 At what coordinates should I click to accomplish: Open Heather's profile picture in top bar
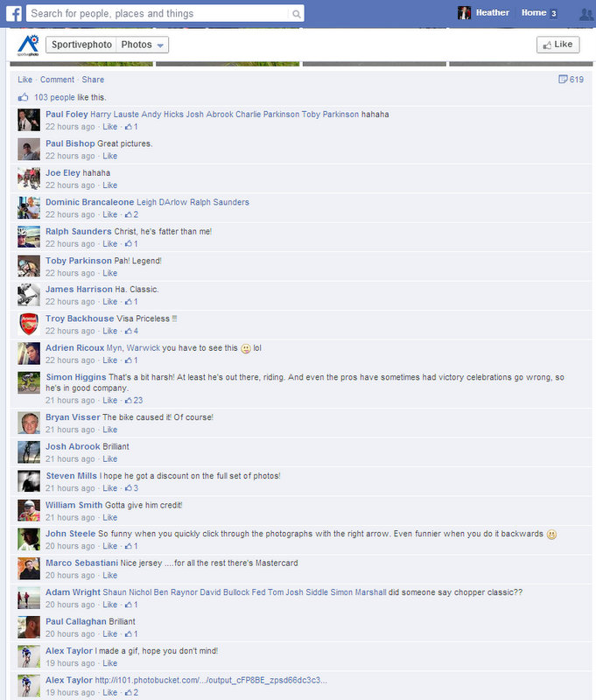465,13
